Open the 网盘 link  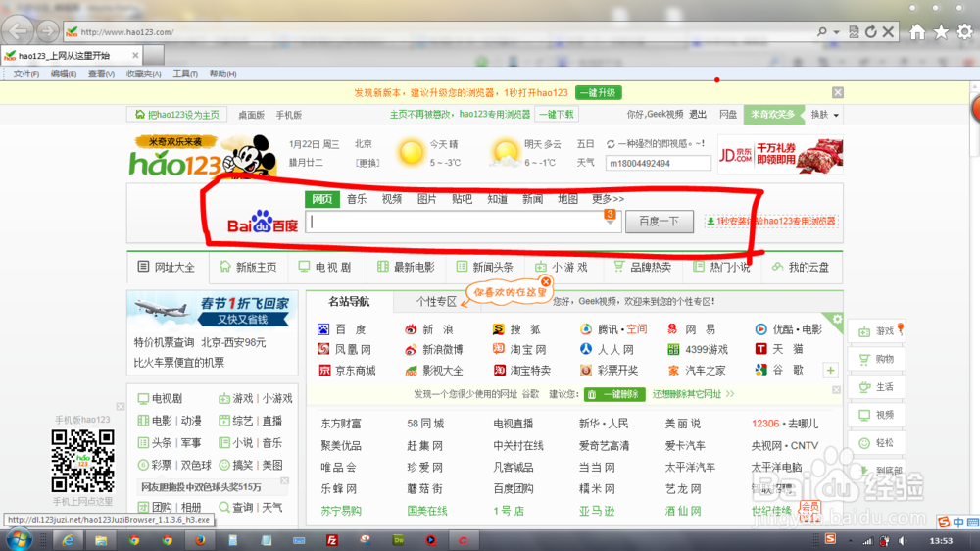click(728, 115)
